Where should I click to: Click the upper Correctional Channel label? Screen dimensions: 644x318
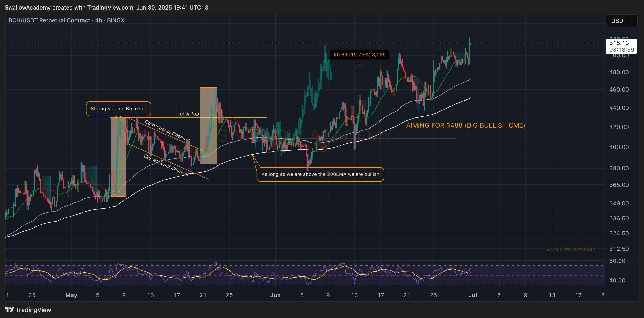pyautogui.click(x=167, y=130)
